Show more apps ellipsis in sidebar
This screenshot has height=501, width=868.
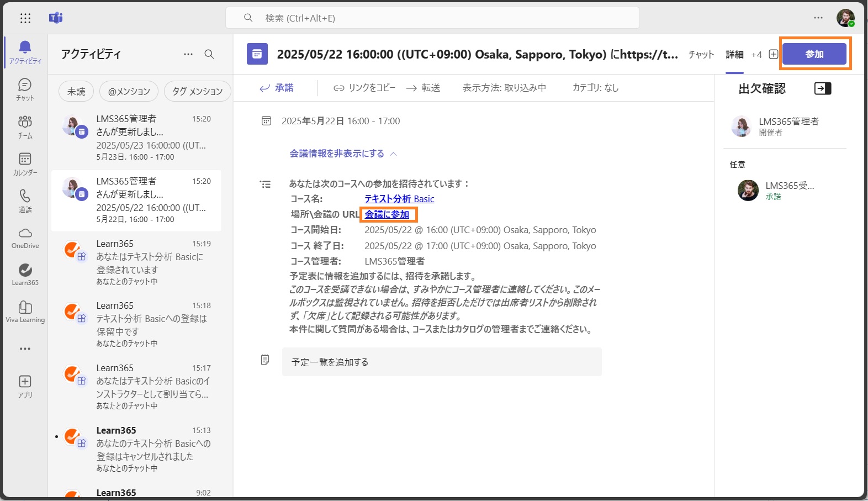point(25,349)
